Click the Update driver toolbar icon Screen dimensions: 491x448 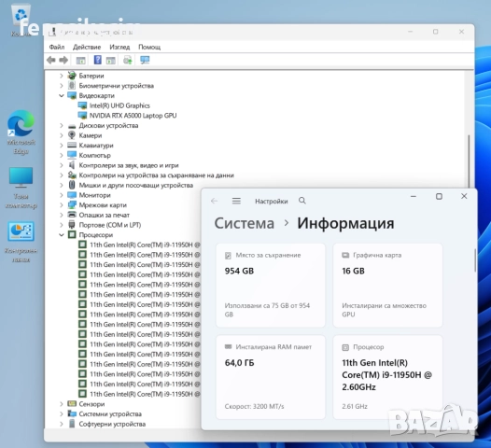pyautogui.click(x=128, y=60)
